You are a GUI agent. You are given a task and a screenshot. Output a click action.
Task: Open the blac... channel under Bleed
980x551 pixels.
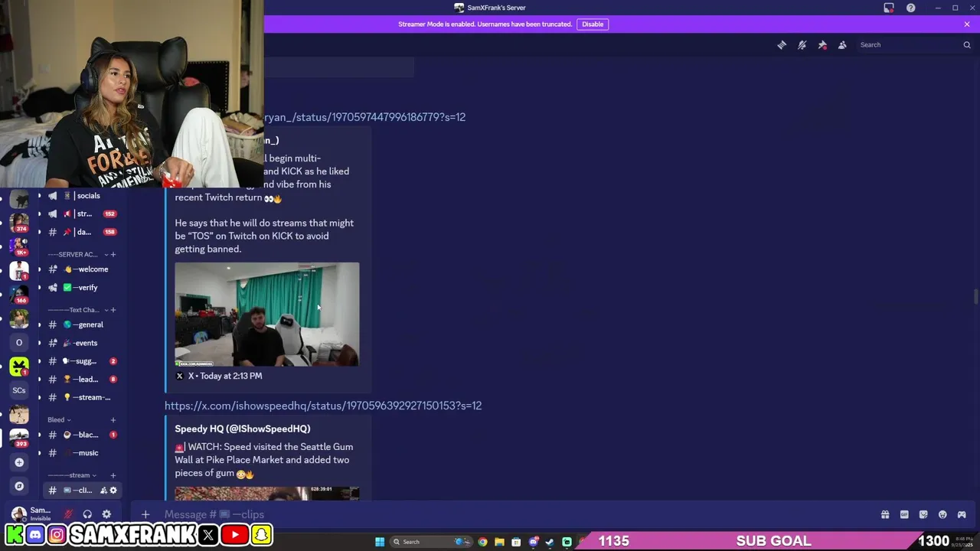click(81, 435)
